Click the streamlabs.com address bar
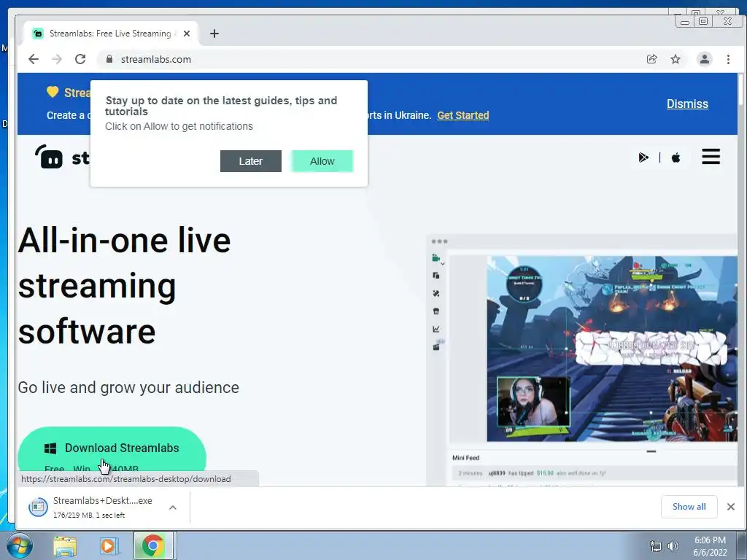747x560 pixels. click(x=371, y=59)
